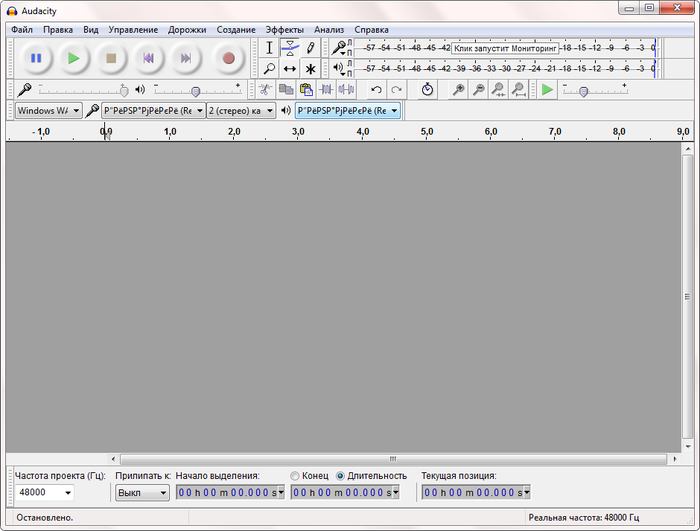Image resolution: width=700 pixels, height=531 pixels.
Task: Activate the Multi-tool asterisk icon
Action: [310, 69]
